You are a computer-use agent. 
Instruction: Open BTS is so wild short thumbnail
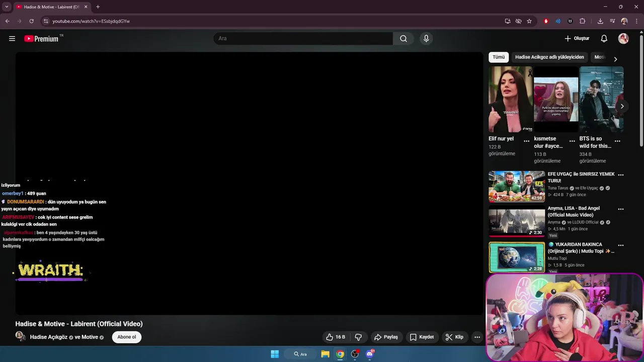pos(601,99)
